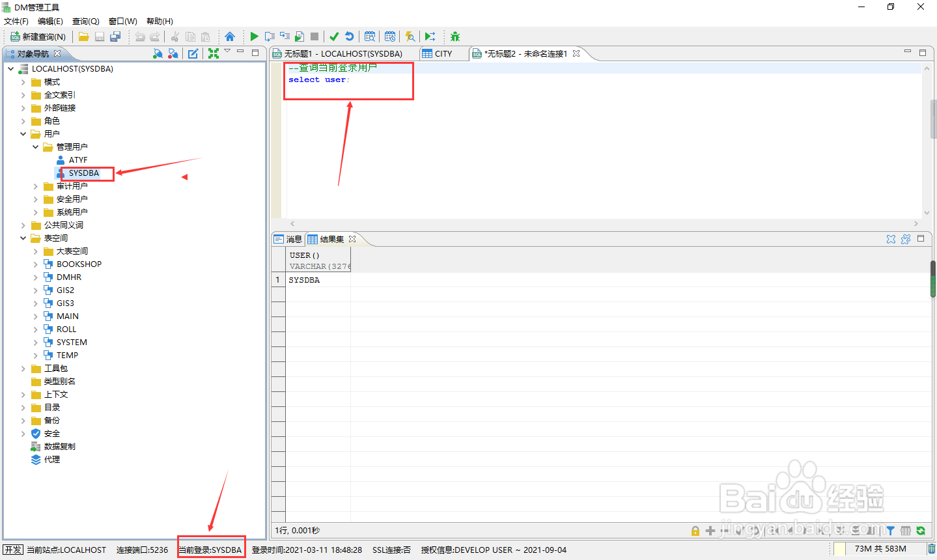Collapse the 表空间 tablespace folder
The height and width of the screenshot is (560, 937).
23,238
